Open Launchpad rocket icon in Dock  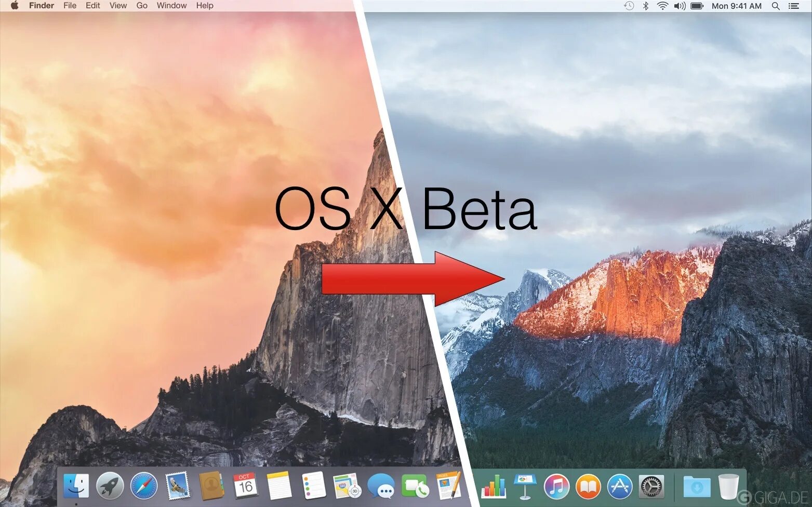pyautogui.click(x=110, y=487)
